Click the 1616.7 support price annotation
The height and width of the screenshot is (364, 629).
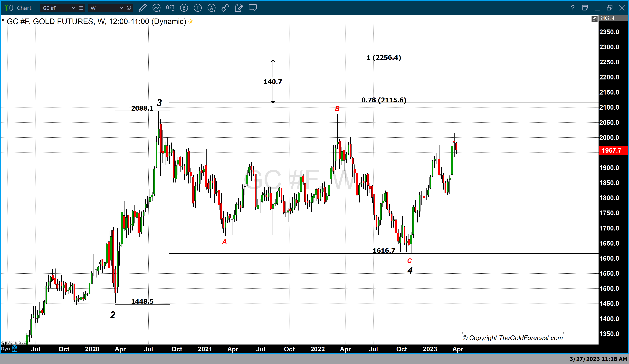click(384, 250)
